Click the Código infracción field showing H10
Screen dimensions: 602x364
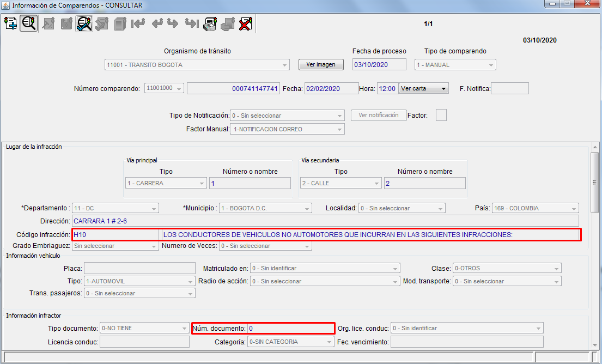[115, 234]
